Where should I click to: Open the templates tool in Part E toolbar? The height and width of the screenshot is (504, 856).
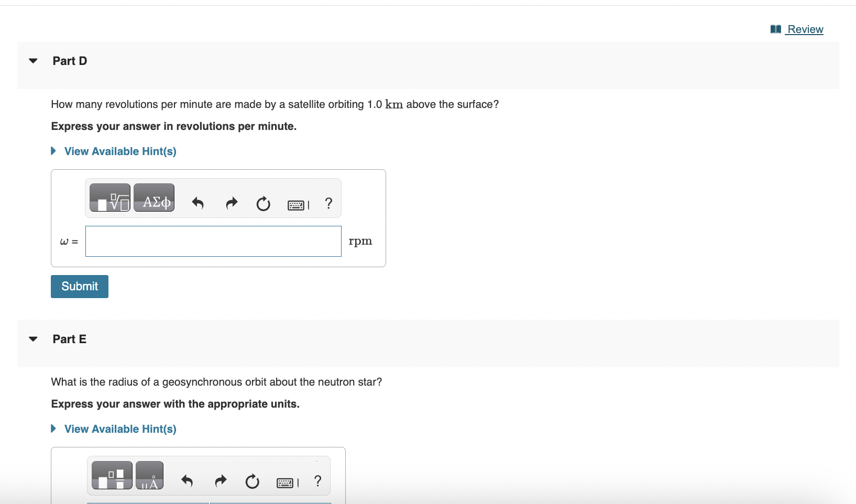[x=112, y=475]
